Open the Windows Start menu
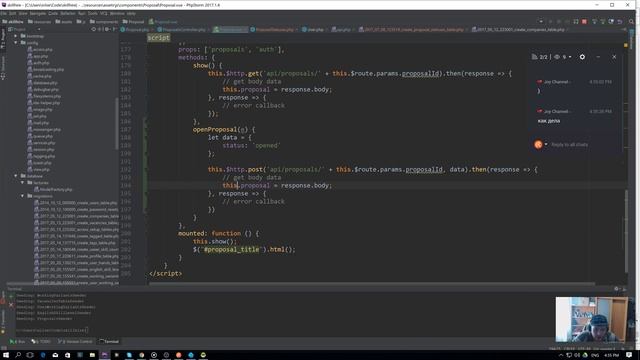Viewport: 640px width, 360px height. click(x=6, y=355)
